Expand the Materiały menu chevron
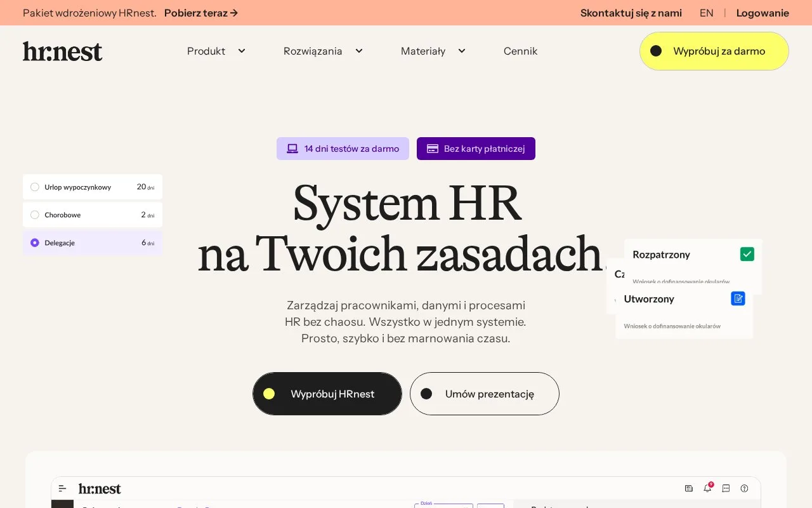This screenshot has width=812, height=508. coord(462,51)
